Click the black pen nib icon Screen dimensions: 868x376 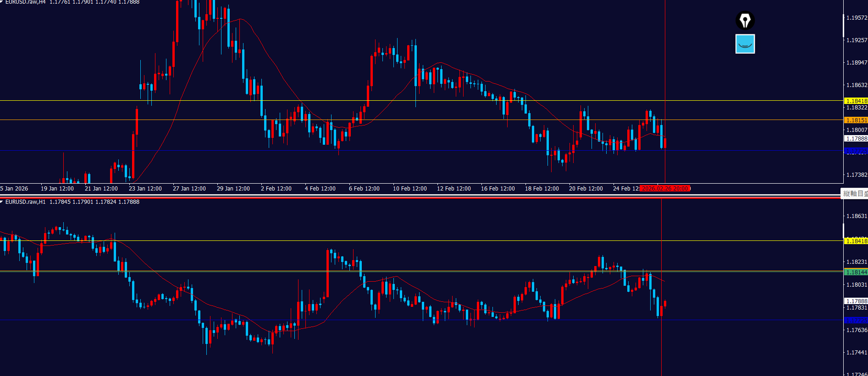click(745, 21)
